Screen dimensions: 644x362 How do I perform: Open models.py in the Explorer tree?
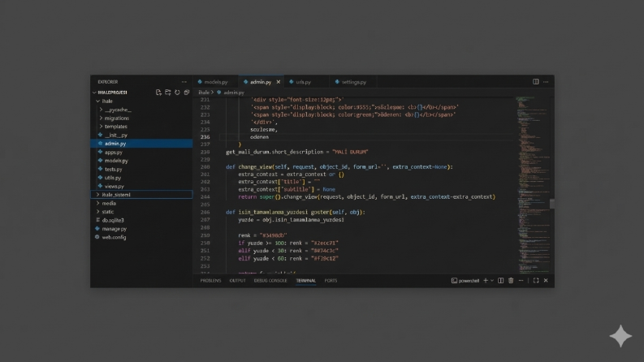(116, 161)
